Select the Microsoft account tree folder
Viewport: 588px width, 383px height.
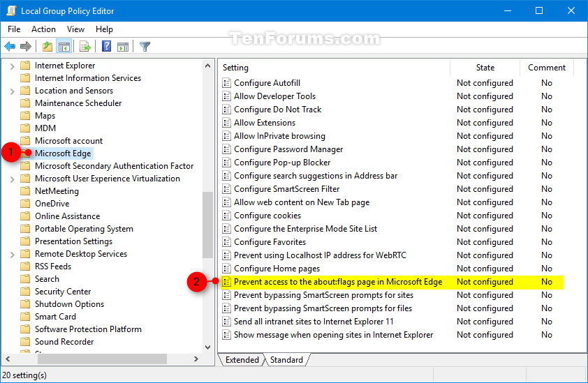(68, 141)
